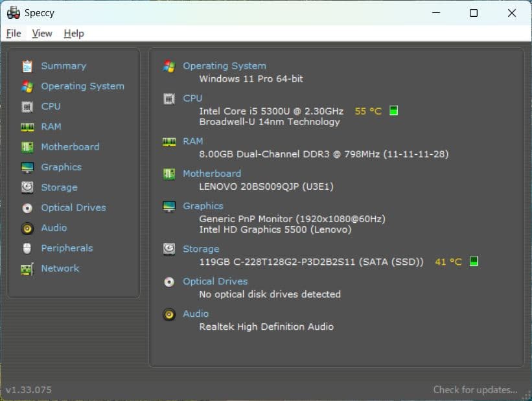Click the Motherboard icon in the sidebar

tap(27, 146)
